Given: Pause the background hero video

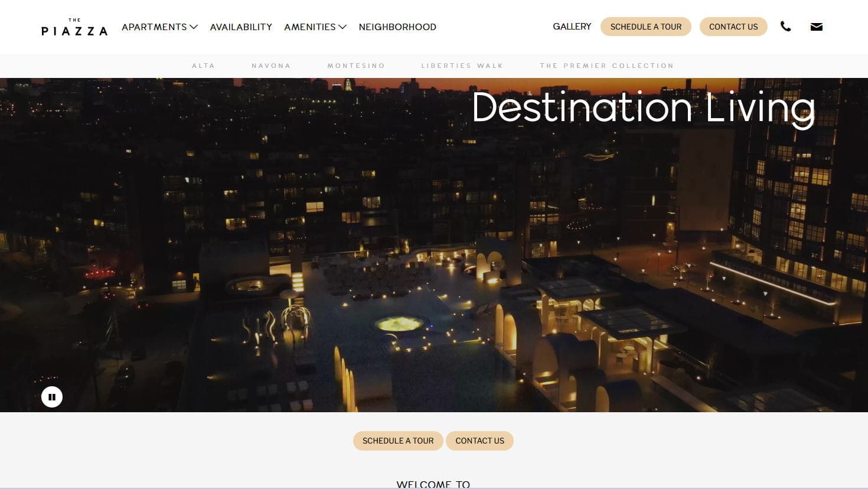Looking at the screenshot, I should [x=52, y=397].
